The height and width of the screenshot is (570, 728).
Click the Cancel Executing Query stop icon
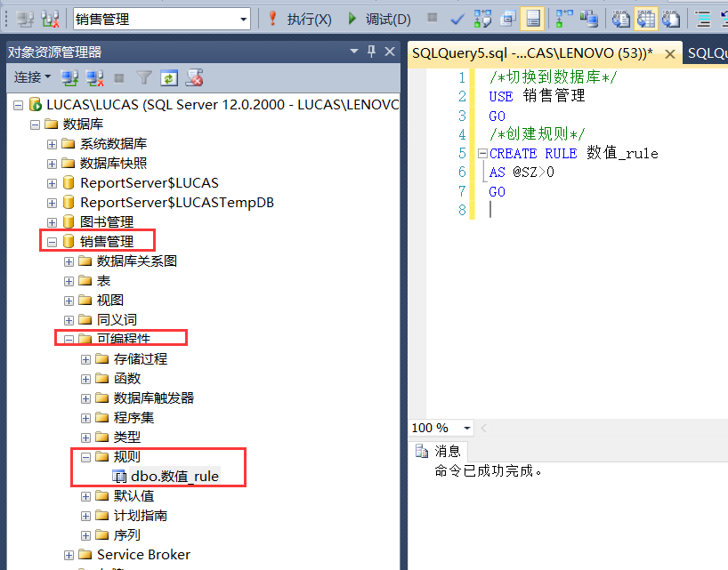coord(433,18)
